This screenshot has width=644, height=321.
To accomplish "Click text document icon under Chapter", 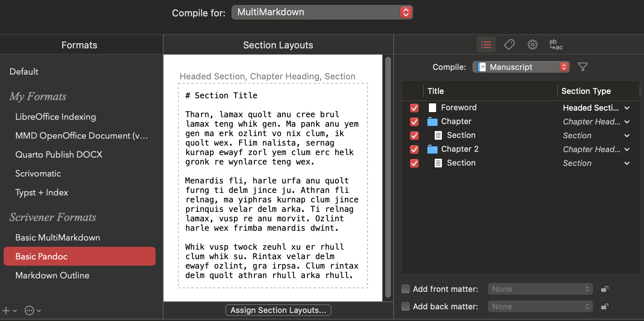I will 438,135.
